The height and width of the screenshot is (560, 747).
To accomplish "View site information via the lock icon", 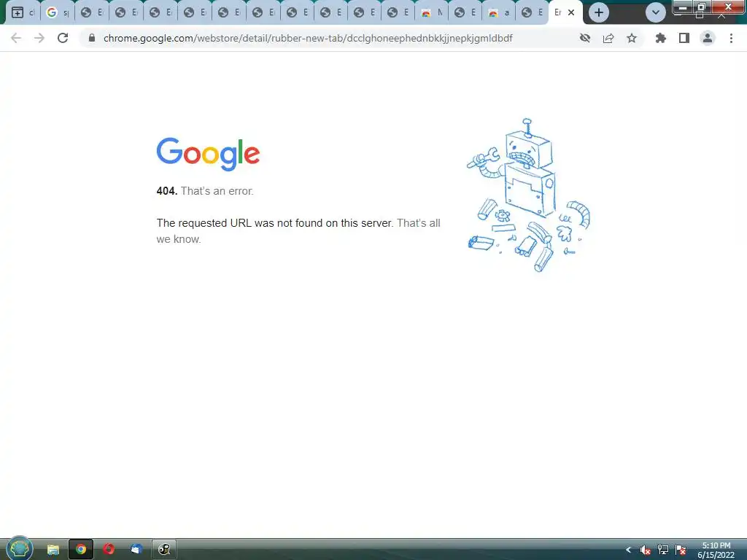I will [92, 38].
